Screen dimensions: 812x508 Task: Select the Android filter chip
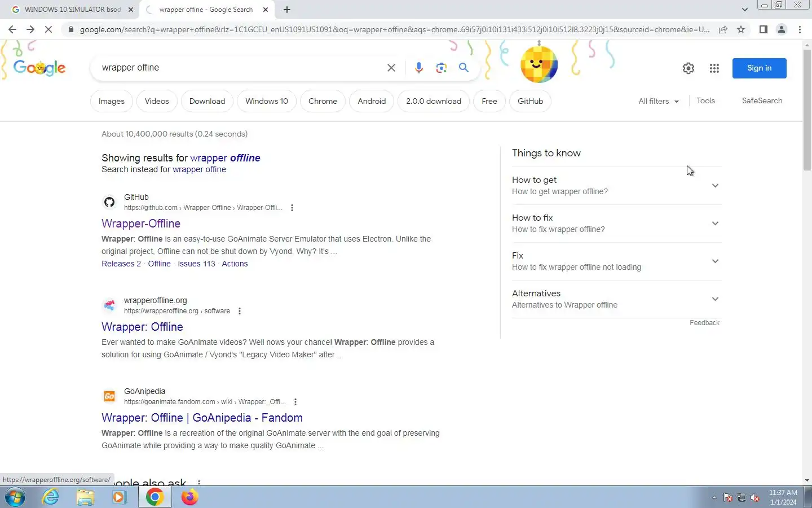(x=372, y=101)
